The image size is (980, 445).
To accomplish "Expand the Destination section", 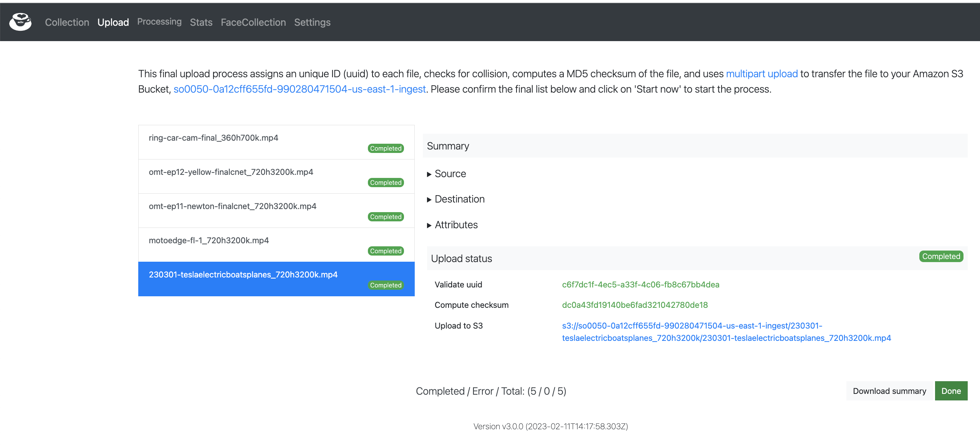I will pos(459,199).
